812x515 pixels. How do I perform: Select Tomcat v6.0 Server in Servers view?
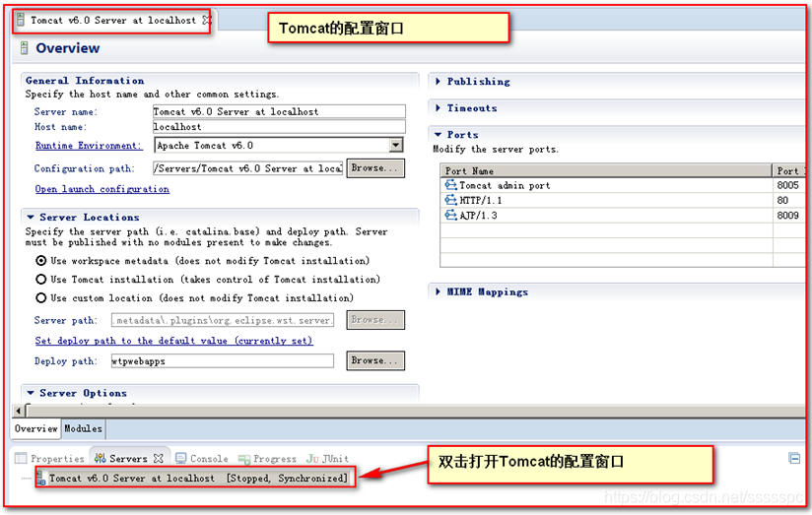point(198,478)
